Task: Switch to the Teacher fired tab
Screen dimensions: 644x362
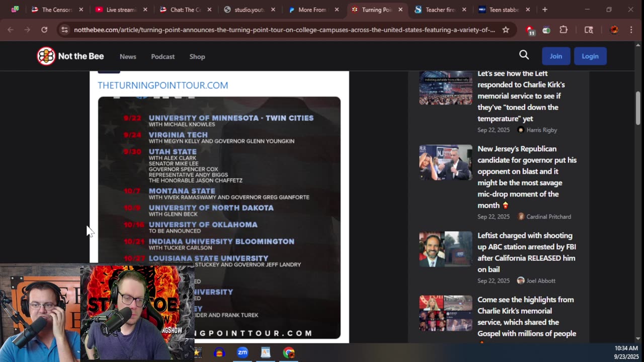Action: coord(439,10)
